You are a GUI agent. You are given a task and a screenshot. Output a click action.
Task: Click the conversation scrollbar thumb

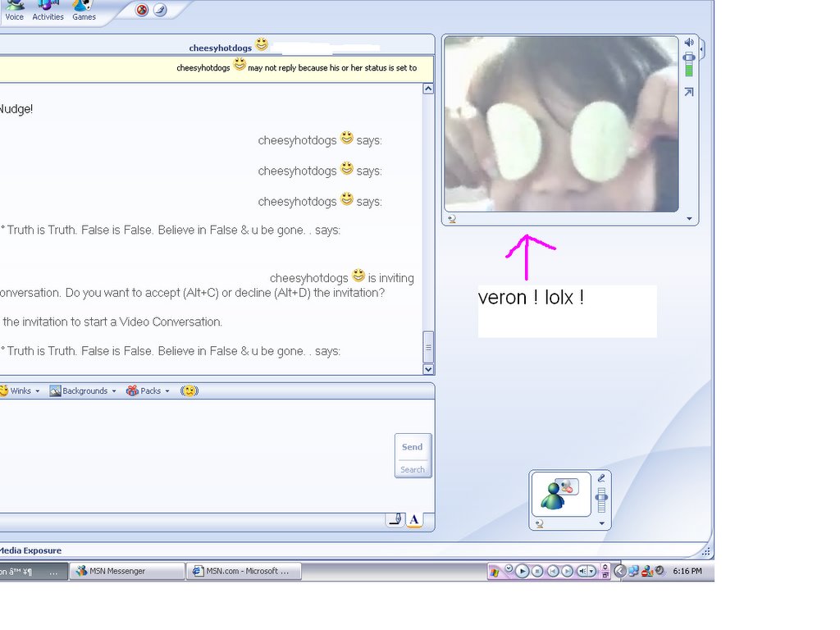pyautogui.click(x=428, y=347)
